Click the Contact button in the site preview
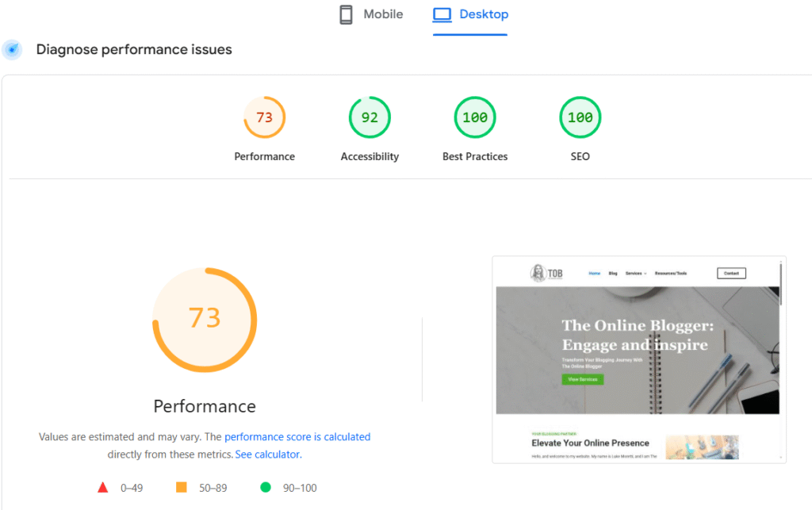812x510 pixels. (x=730, y=272)
